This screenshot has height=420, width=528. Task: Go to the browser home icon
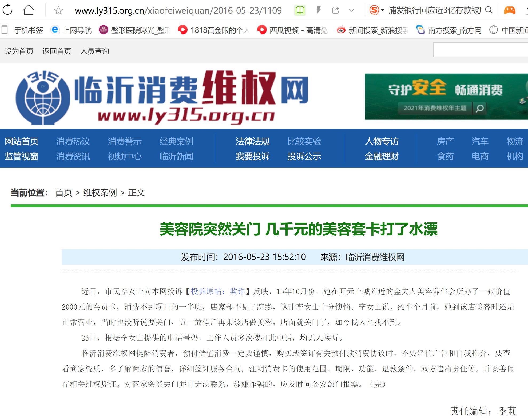tap(29, 10)
